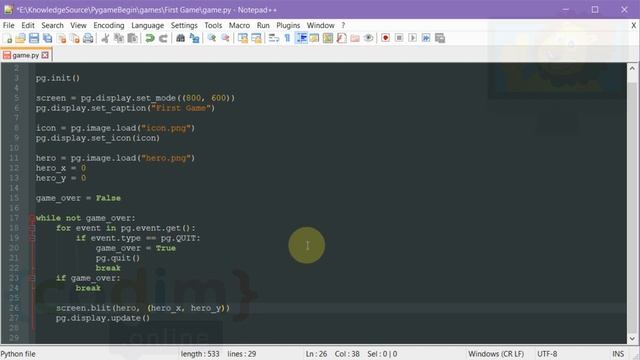
Task: Open the File menu
Action: tap(9, 25)
